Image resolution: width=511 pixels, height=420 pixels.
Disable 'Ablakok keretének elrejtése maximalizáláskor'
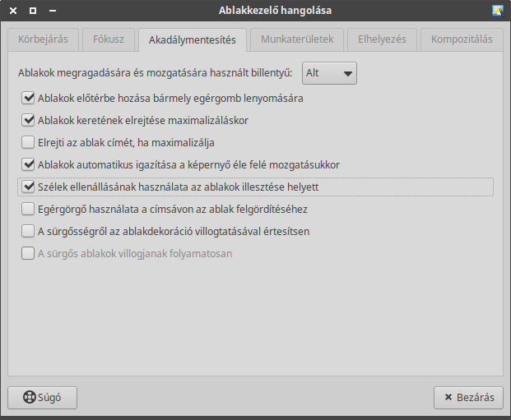point(28,121)
